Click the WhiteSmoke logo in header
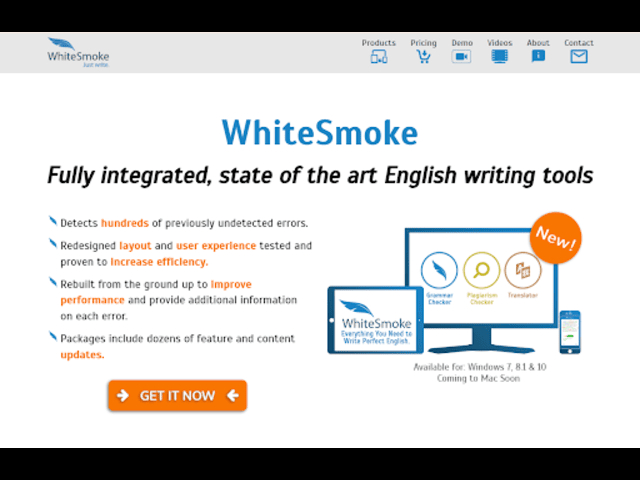 click(77, 52)
